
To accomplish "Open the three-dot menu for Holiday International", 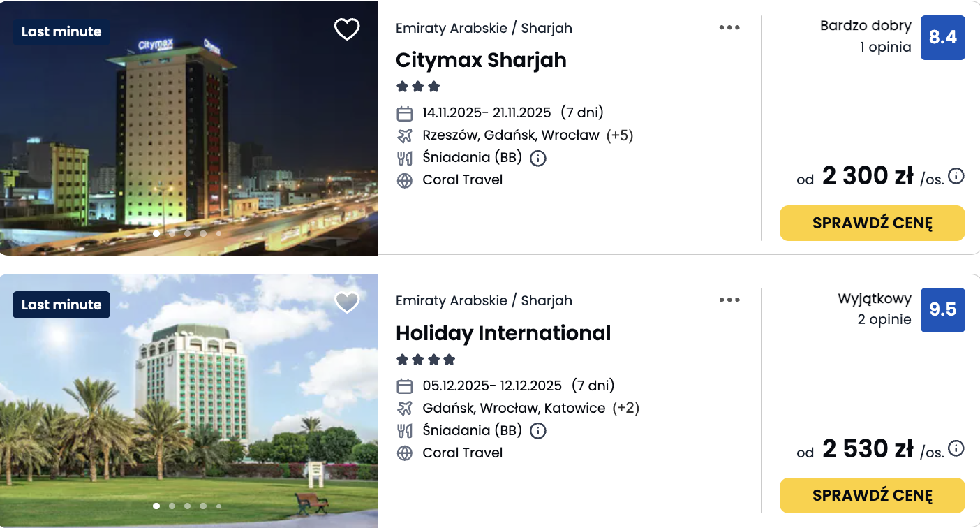I will (729, 299).
